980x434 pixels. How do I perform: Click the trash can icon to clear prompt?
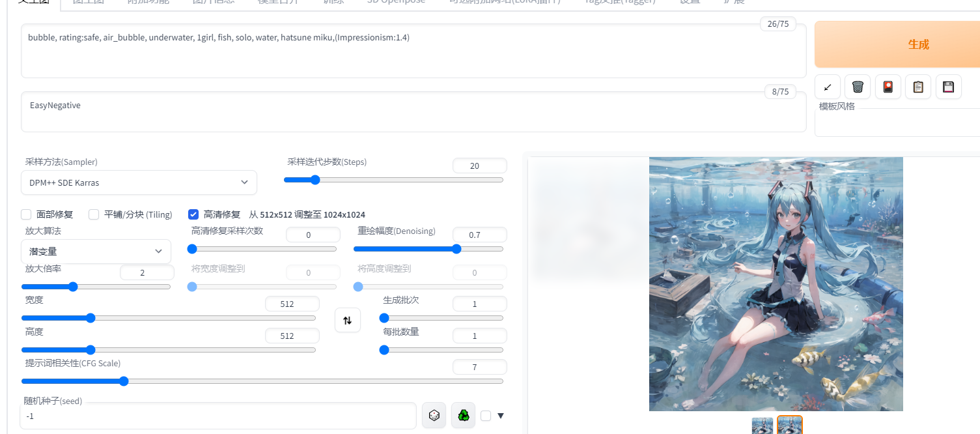[x=858, y=87]
